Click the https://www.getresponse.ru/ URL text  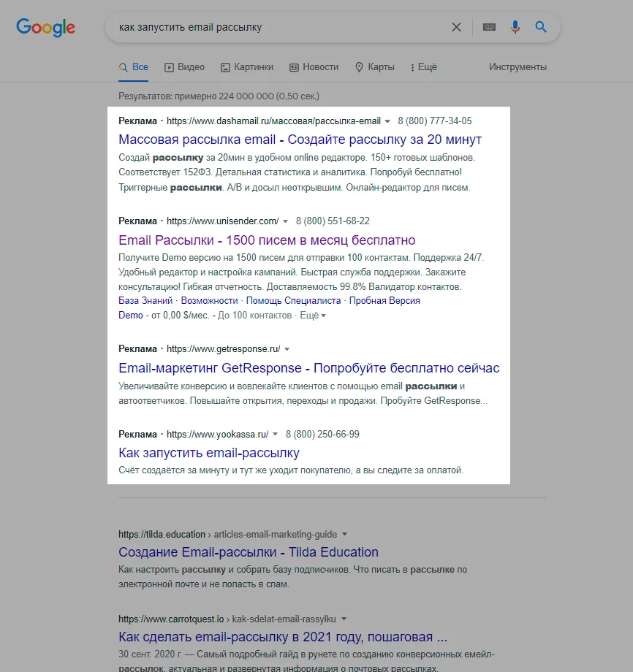pos(224,349)
